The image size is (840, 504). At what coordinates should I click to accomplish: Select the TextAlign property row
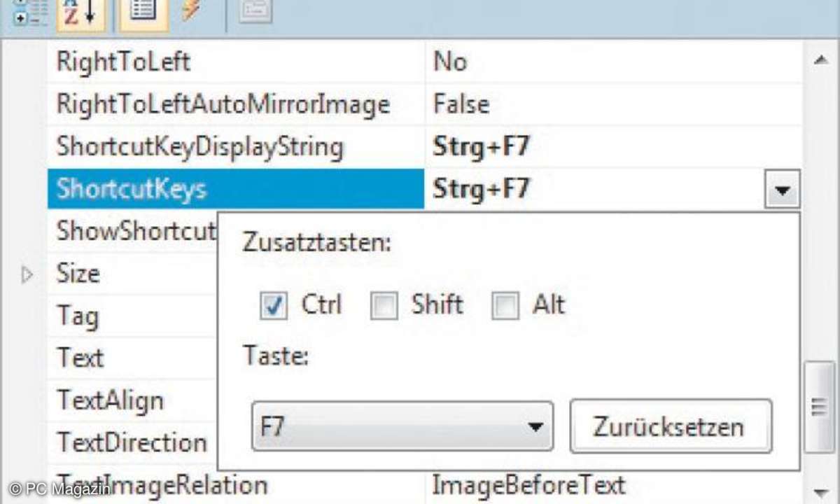point(132,400)
